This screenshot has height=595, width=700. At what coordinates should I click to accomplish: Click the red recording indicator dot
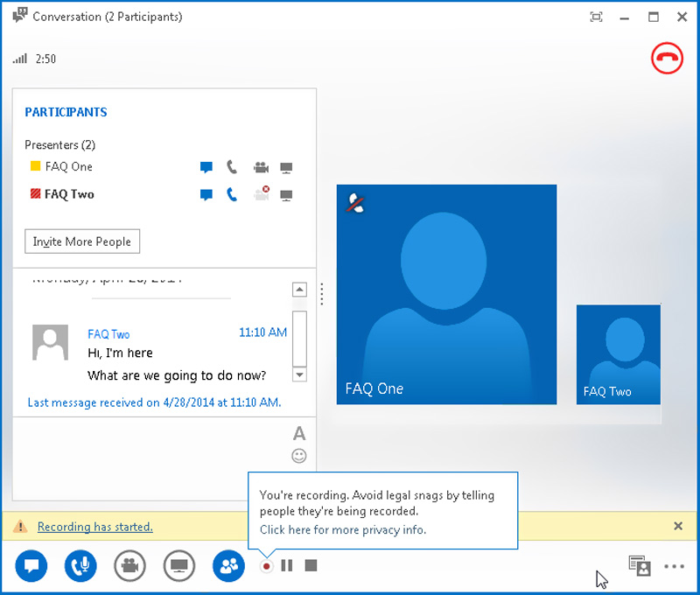267,566
